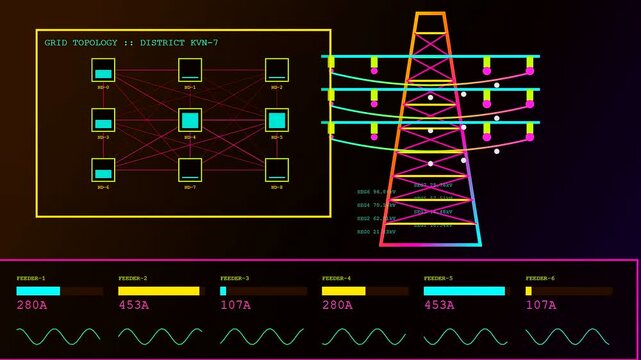This screenshot has height=360, width=641.
Task: Select the fully loaded node ND-4
Action: point(190,120)
